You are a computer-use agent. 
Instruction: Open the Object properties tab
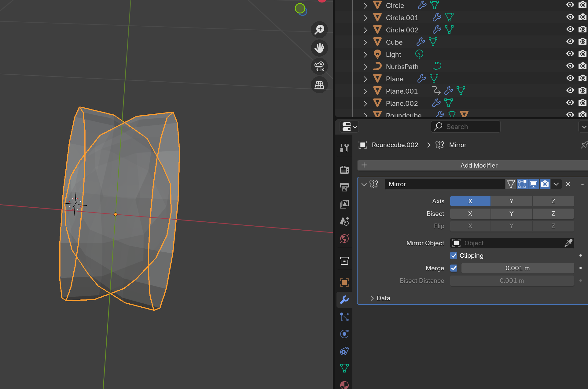pos(344,282)
